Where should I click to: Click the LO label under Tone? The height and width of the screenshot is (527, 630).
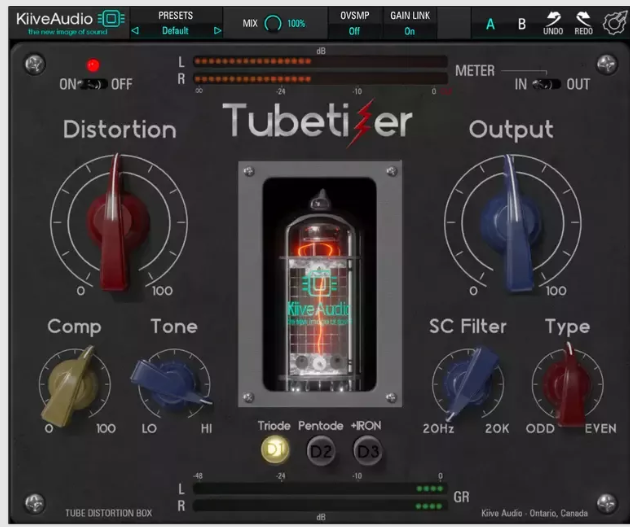(149, 429)
